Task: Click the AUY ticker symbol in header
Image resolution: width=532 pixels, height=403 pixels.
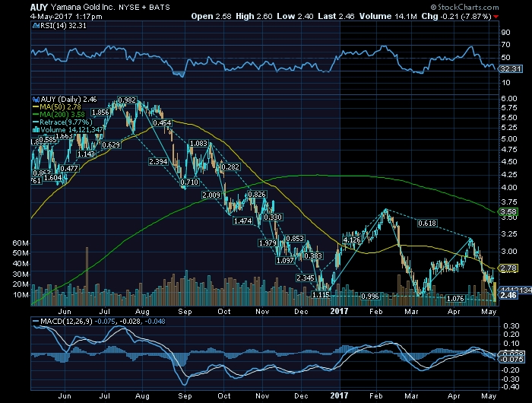Action: 39,7
